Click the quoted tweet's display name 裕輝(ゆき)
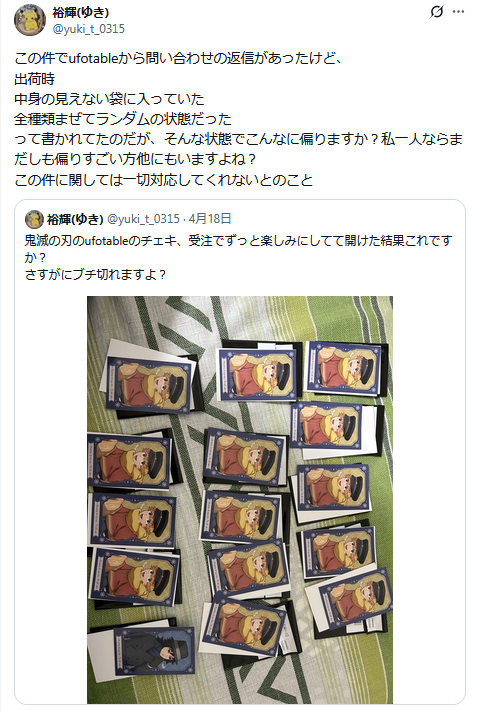The height and width of the screenshot is (711, 480). click(75, 219)
